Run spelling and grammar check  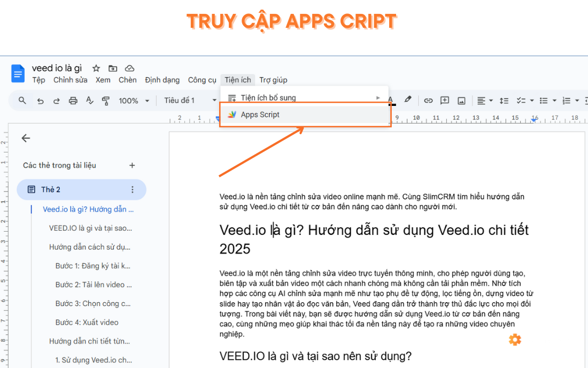(x=89, y=101)
